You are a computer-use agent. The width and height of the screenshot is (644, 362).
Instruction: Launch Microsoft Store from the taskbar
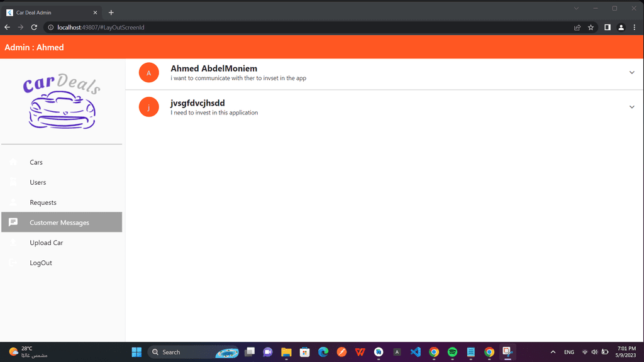[305, 352]
